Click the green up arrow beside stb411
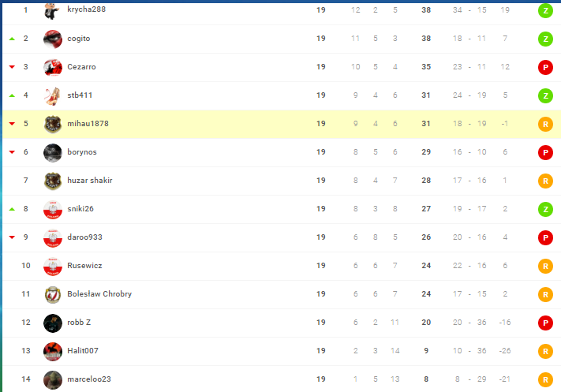Viewport: 561px width, 392px height. pos(12,95)
